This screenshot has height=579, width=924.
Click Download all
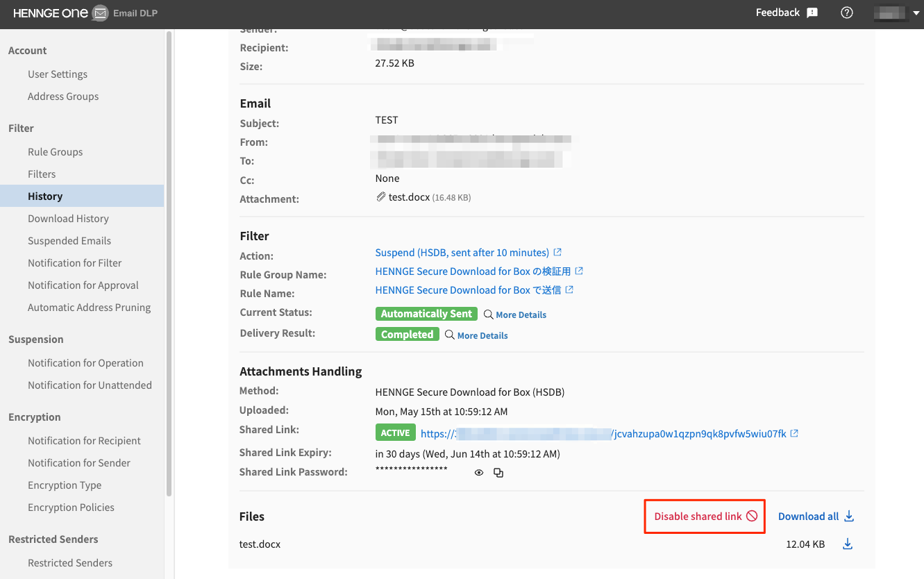(809, 517)
